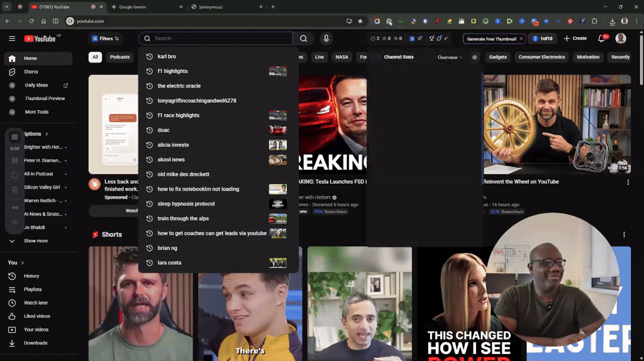The width and height of the screenshot is (644, 361).
Task: Click the YouTube logo
Action: (x=40, y=38)
